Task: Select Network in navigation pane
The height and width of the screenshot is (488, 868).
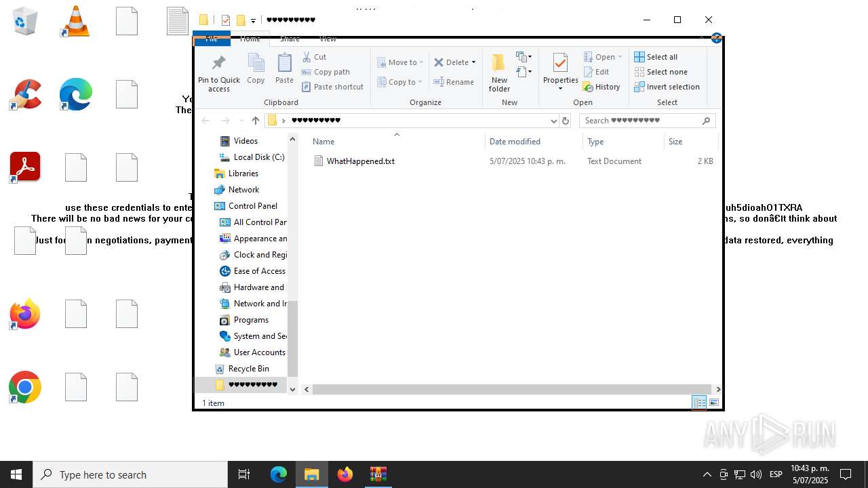Action: 243,190
